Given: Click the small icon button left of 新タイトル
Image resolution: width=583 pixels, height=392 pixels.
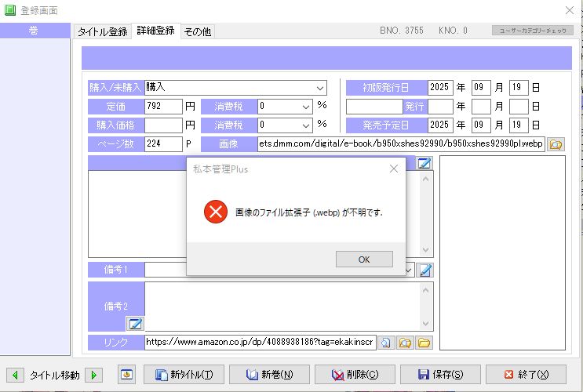Looking at the screenshot, I should [127, 375].
